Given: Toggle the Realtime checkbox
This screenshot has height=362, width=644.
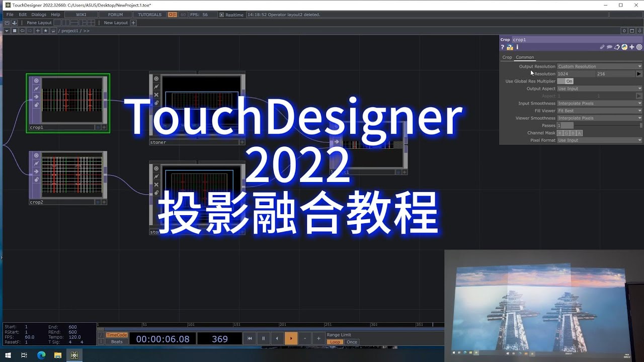Looking at the screenshot, I should point(221,15).
